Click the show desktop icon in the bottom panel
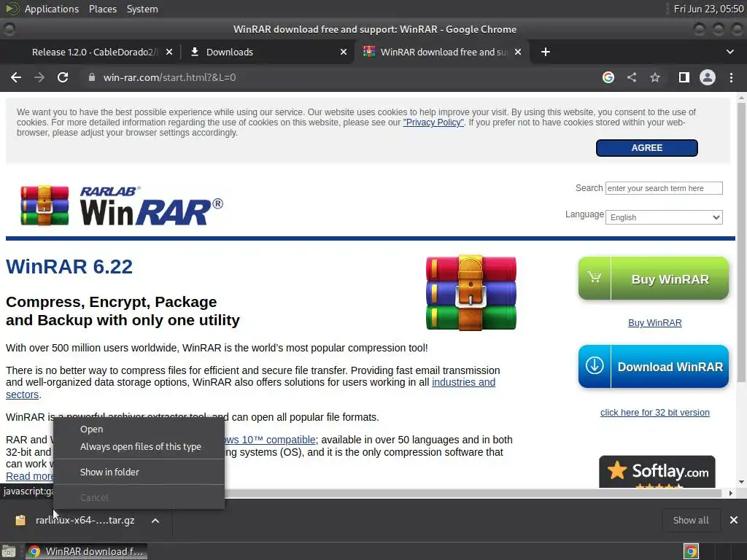The height and width of the screenshot is (560, 747). tap(9, 552)
